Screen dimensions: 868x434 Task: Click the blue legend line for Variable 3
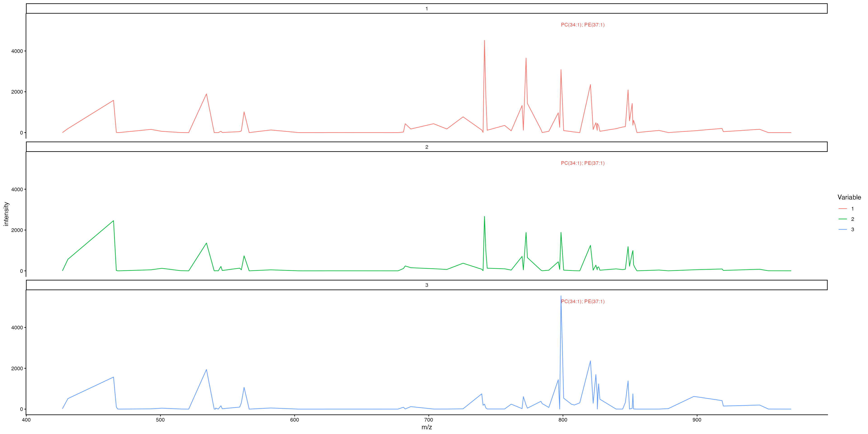843,229
